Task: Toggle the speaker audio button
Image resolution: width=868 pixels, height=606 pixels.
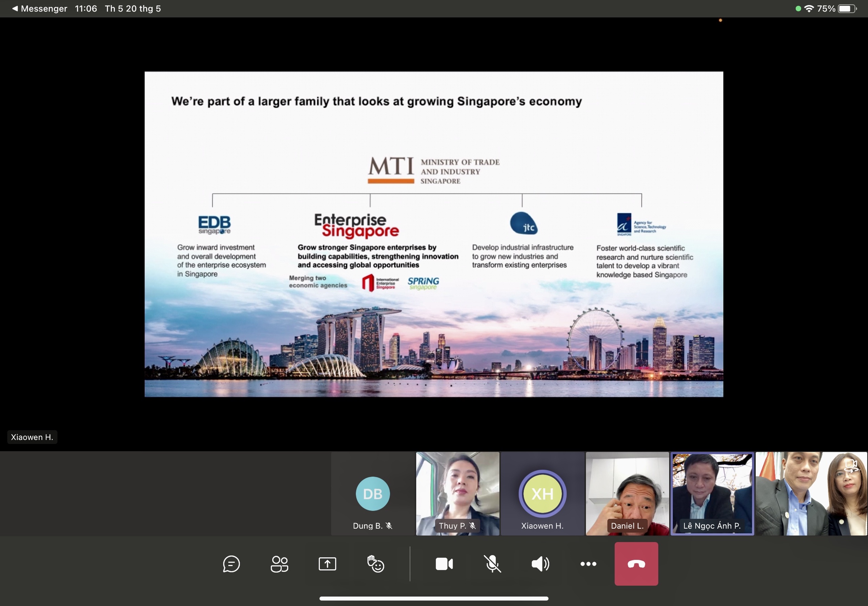Action: pos(540,564)
